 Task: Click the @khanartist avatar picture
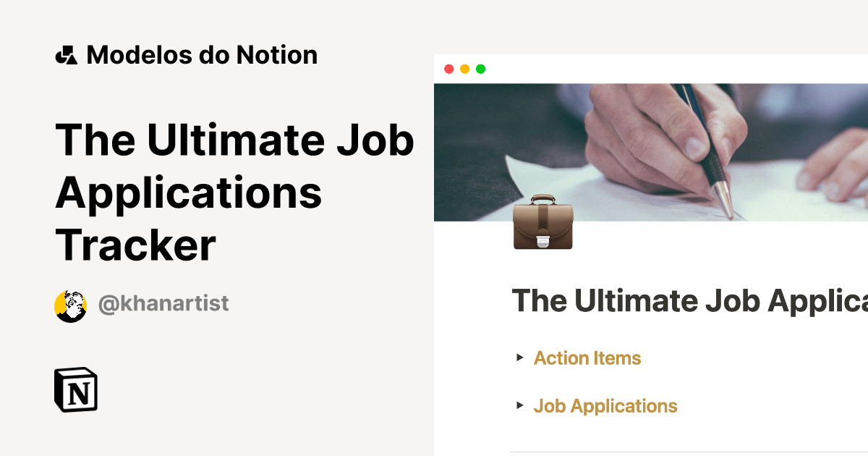click(70, 303)
